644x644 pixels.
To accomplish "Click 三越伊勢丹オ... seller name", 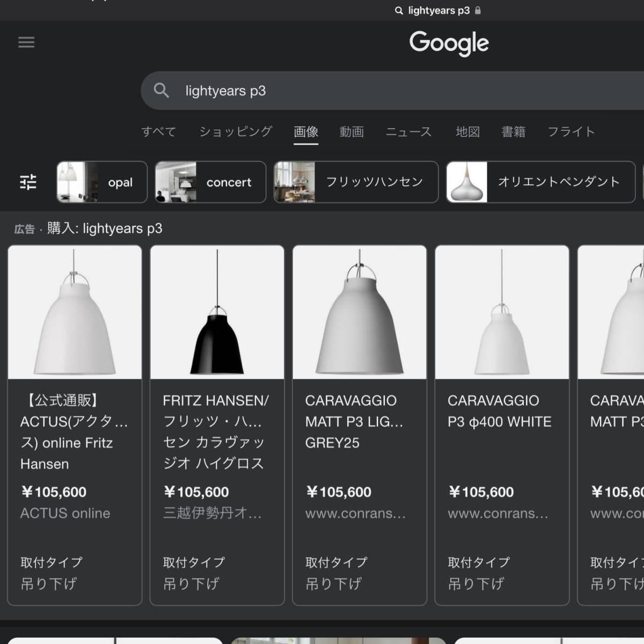I will click(213, 514).
